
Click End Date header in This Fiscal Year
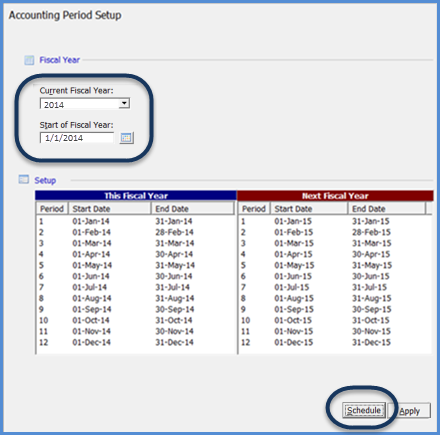coord(193,209)
